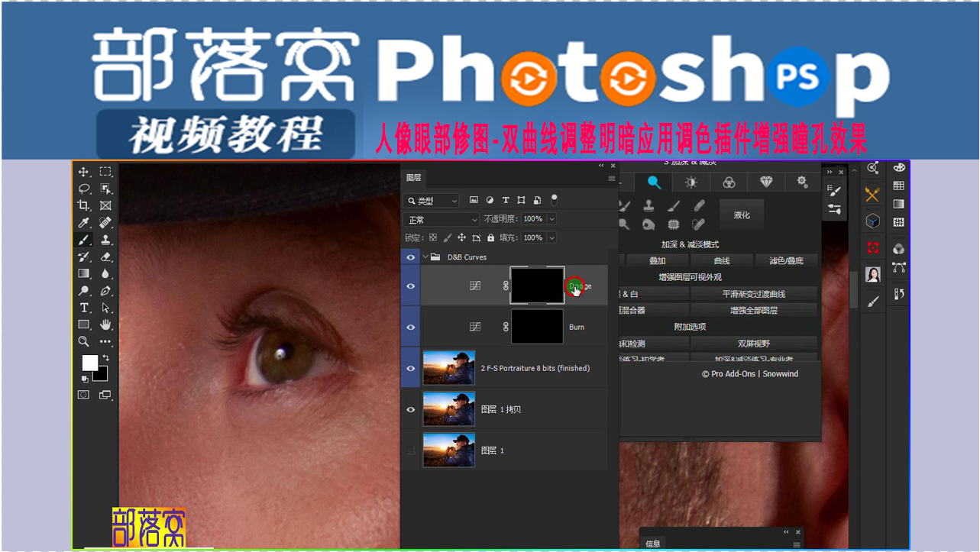
Task: Collapse the D&B Curves group
Action: tap(425, 257)
